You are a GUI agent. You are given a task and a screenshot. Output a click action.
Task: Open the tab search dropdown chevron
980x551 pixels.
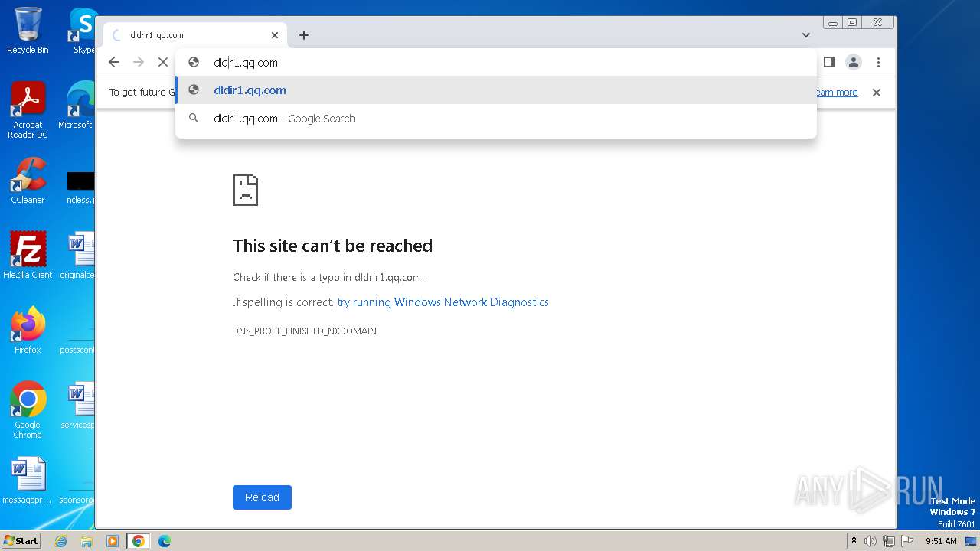pyautogui.click(x=806, y=35)
